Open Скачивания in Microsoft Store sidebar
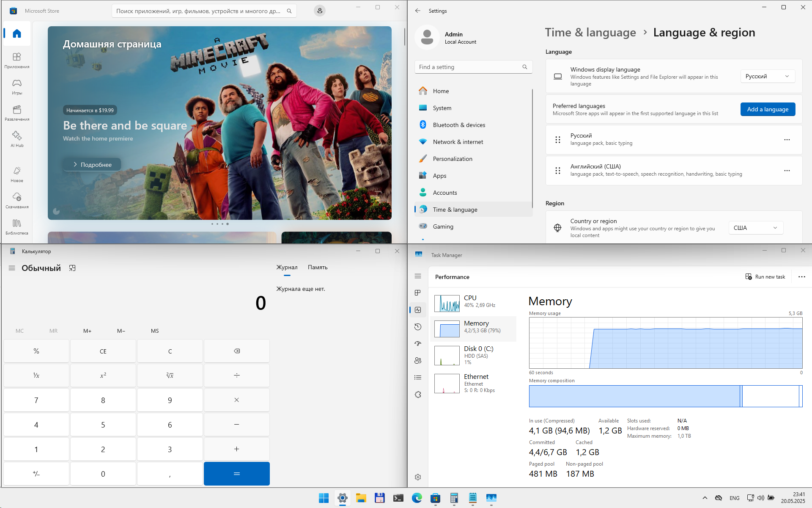 point(17,201)
